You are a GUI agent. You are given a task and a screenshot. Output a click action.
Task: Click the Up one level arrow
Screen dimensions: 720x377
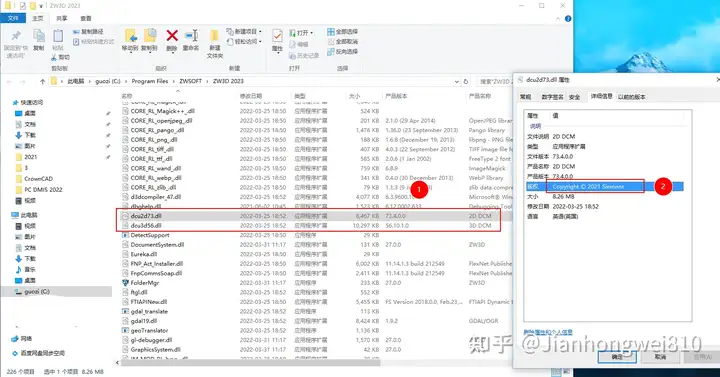pyautogui.click(x=43, y=81)
